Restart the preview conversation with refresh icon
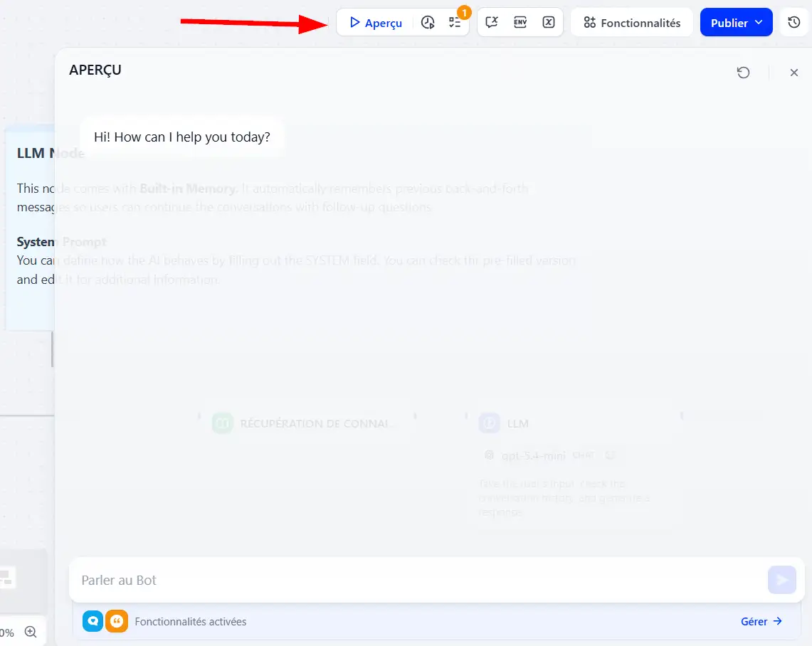The width and height of the screenshot is (812, 646). pyautogui.click(x=743, y=73)
